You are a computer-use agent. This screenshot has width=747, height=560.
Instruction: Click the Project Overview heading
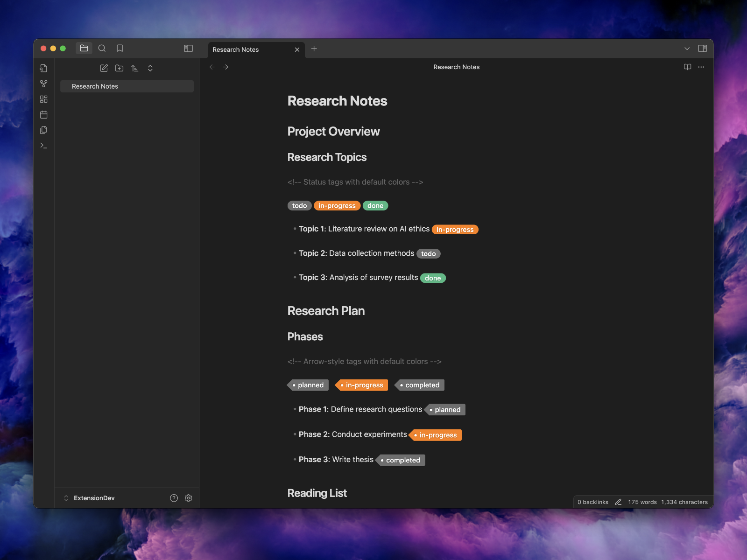334,132
